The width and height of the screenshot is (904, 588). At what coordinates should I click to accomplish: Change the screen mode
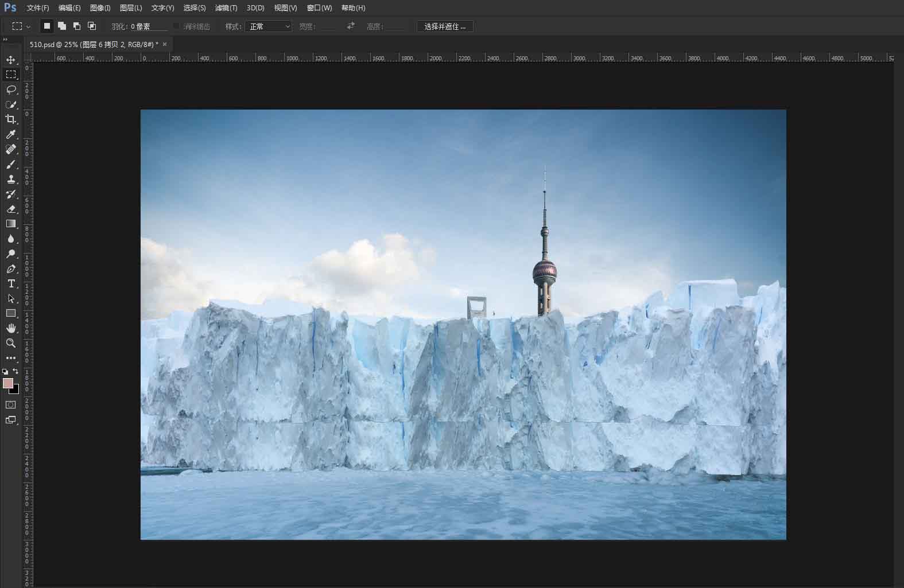[x=11, y=420]
